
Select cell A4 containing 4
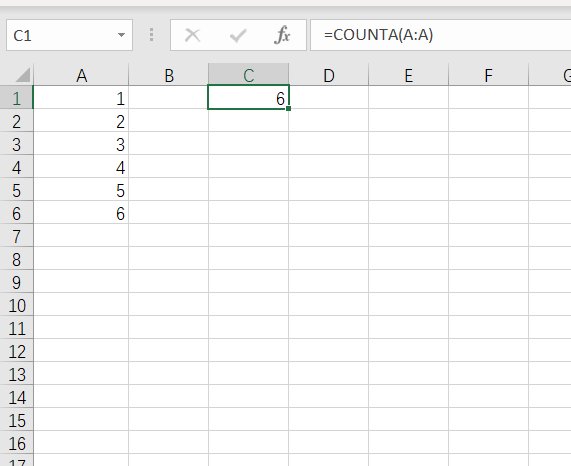coord(81,166)
